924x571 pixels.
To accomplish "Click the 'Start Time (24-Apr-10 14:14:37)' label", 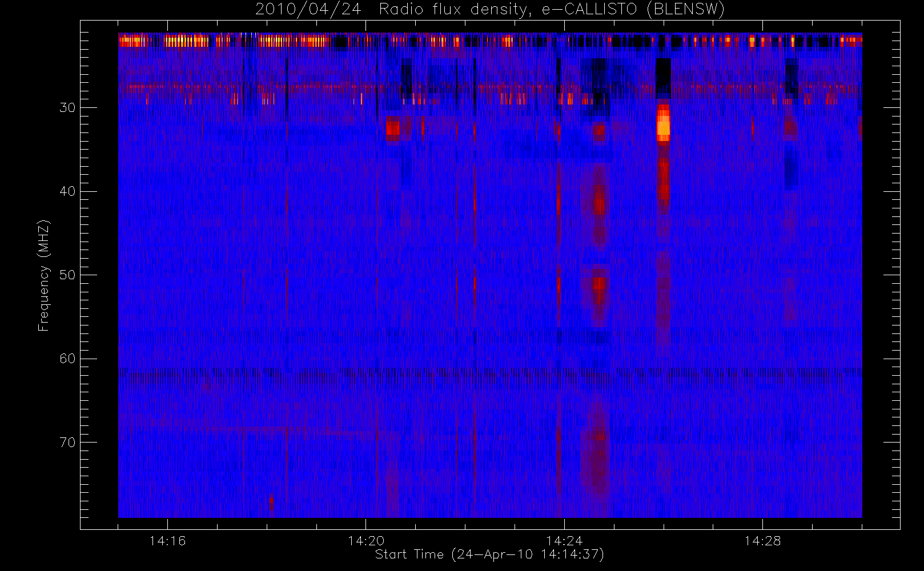I will pyautogui.click(x=489, y=554).
